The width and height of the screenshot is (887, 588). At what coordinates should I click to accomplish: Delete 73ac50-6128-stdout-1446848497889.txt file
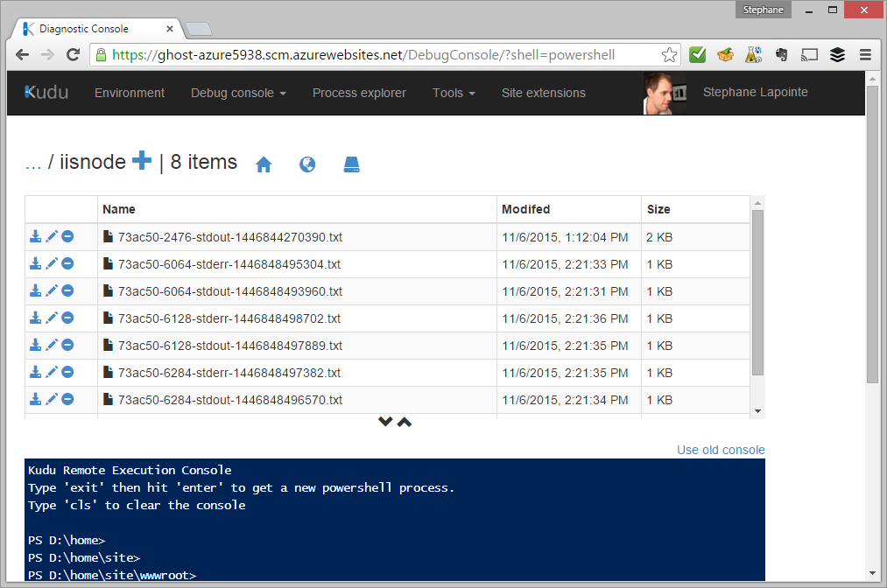pyautogui.click(x=67, y=345)
